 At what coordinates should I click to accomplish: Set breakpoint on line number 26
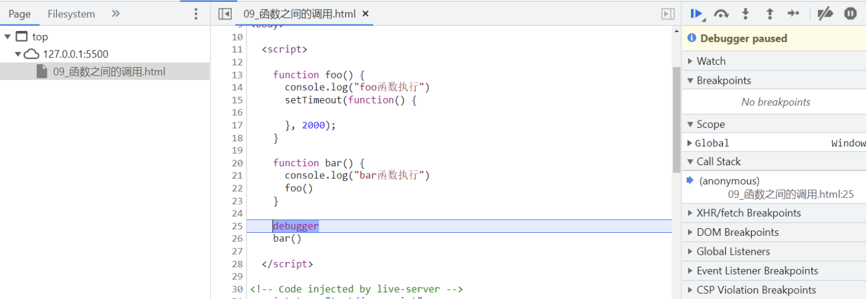coord(238,239)
